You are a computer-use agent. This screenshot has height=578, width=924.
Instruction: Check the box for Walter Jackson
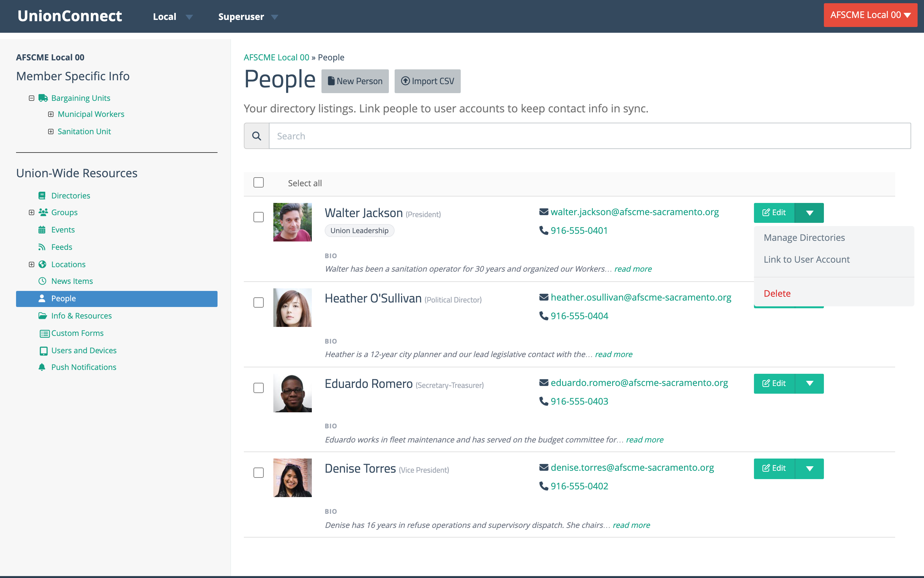[x=259, y=217]
